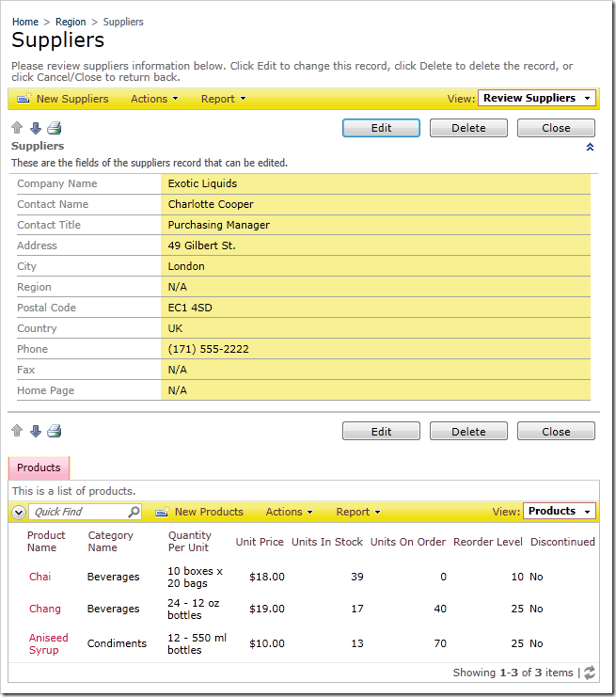Expand the circular Quick Find dropdown arrow
This screenshot has width=616, height=697.
[19, 513]
